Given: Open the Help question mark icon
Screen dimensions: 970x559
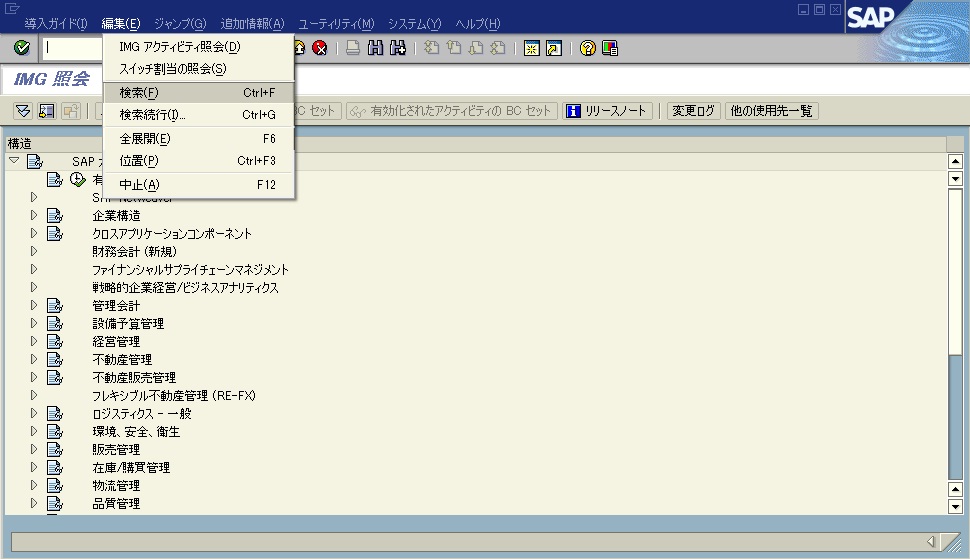Looking at the screenshot, I should [588, 48].
